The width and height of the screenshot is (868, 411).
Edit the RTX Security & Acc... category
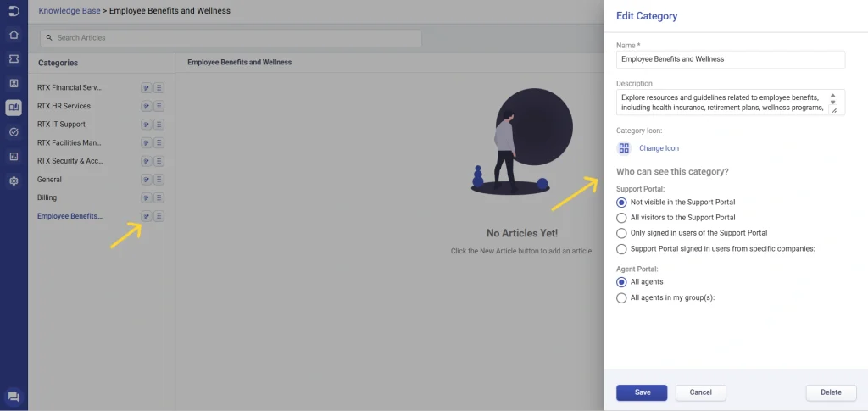click(146, 161)
